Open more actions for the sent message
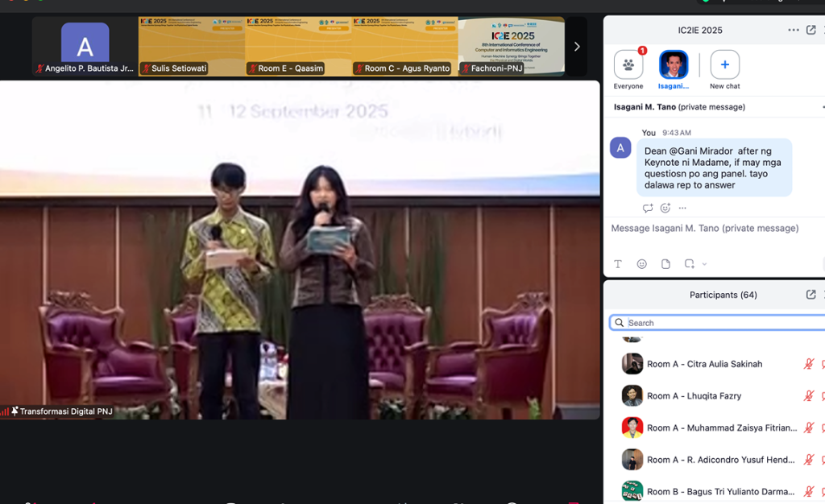825x504 pixels. [x=682, y=209]
